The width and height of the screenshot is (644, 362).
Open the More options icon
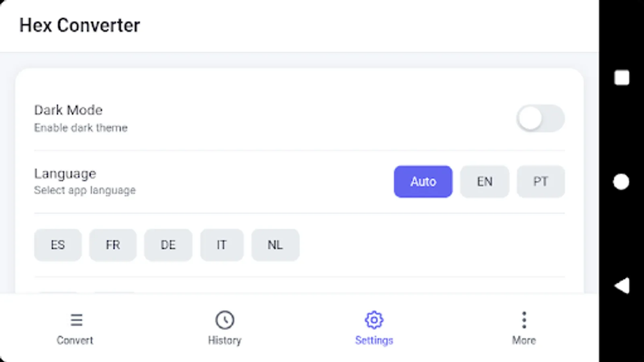click(524, 320)
